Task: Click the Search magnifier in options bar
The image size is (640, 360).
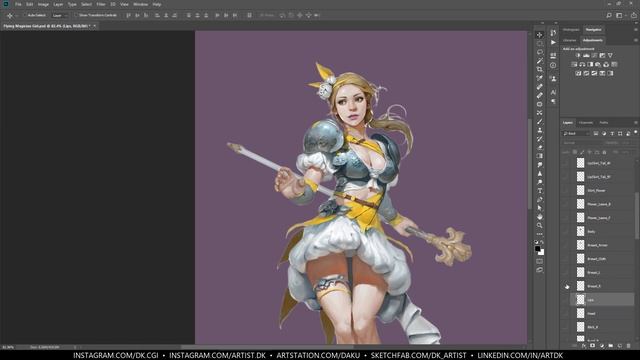Action: (609, 15)
